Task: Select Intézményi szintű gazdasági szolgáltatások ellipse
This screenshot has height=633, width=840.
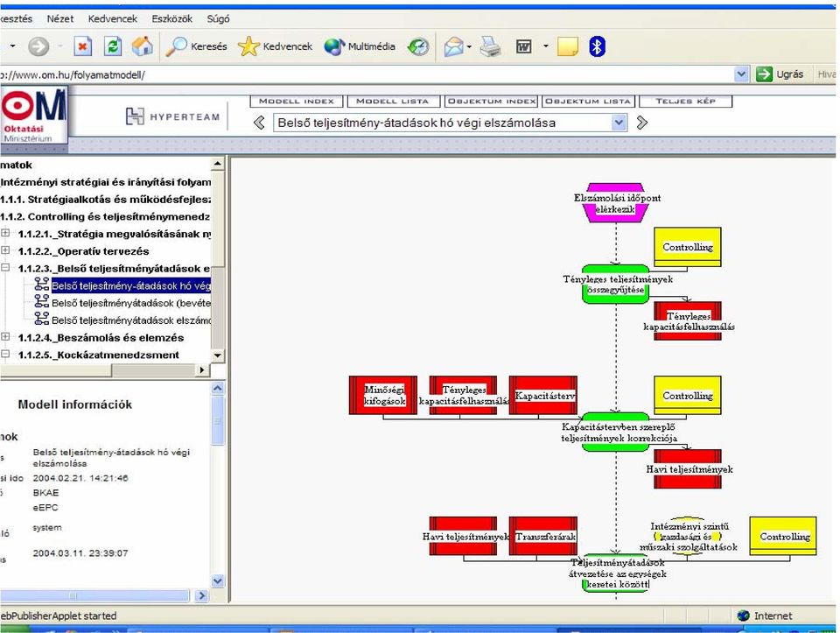Action: [689, 536]
